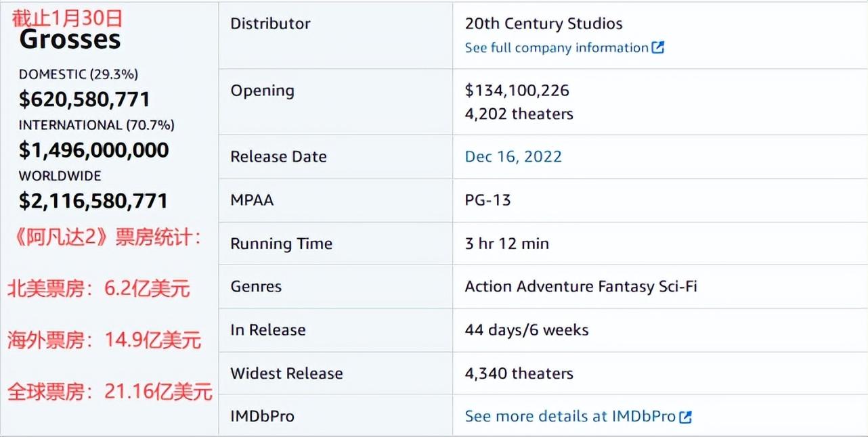Select the international gross $1,496,000,000
Viewport: 868px width, 437px height.
tap(94, 150)
